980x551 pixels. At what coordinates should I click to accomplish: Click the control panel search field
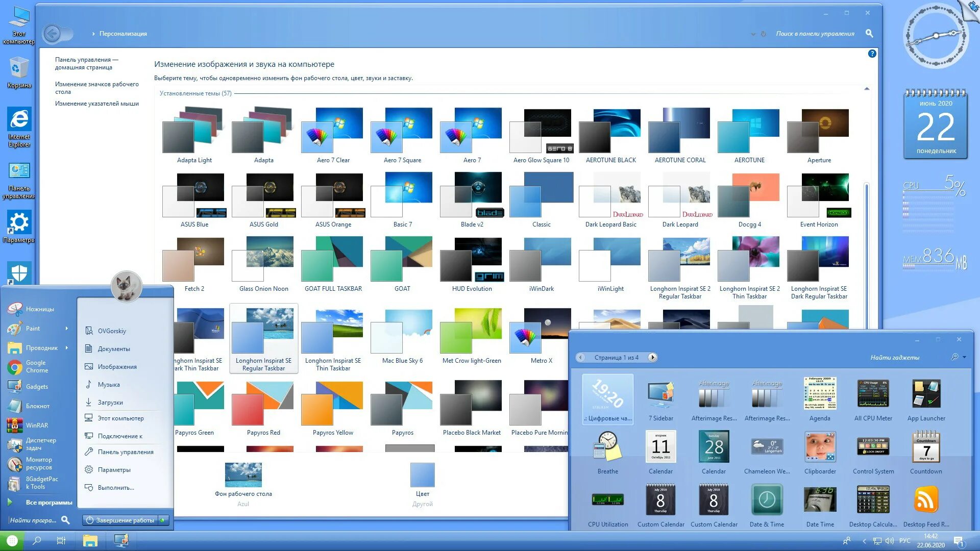[814, 34]
